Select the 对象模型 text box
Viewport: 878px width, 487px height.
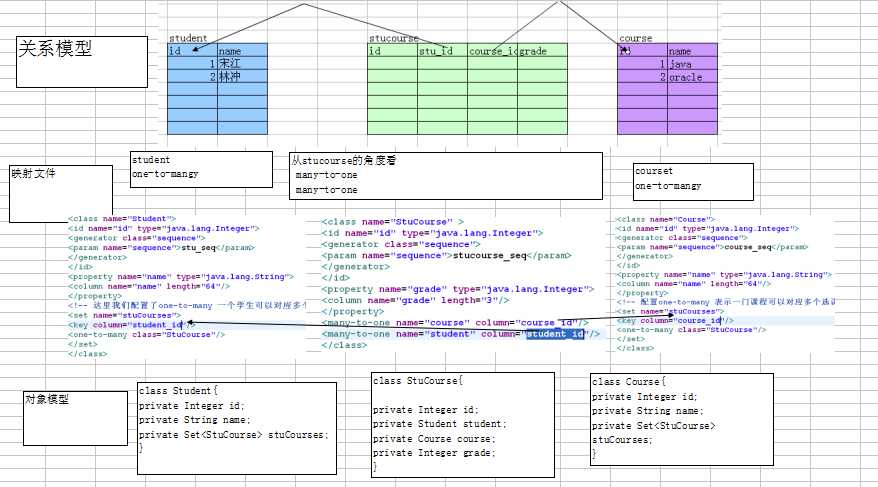[x=75, y=419]
